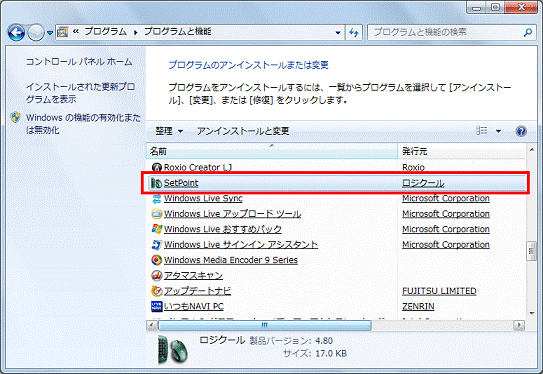Click FUJITSU LIMITED publisher cell
The image size is (543, 374).
tap(439, 291)
